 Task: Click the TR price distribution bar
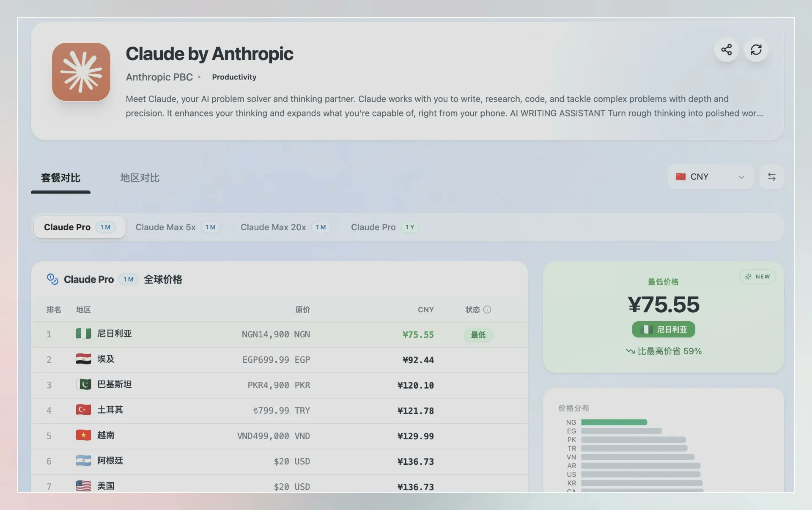pyautogui.click(x=634, y=448)
